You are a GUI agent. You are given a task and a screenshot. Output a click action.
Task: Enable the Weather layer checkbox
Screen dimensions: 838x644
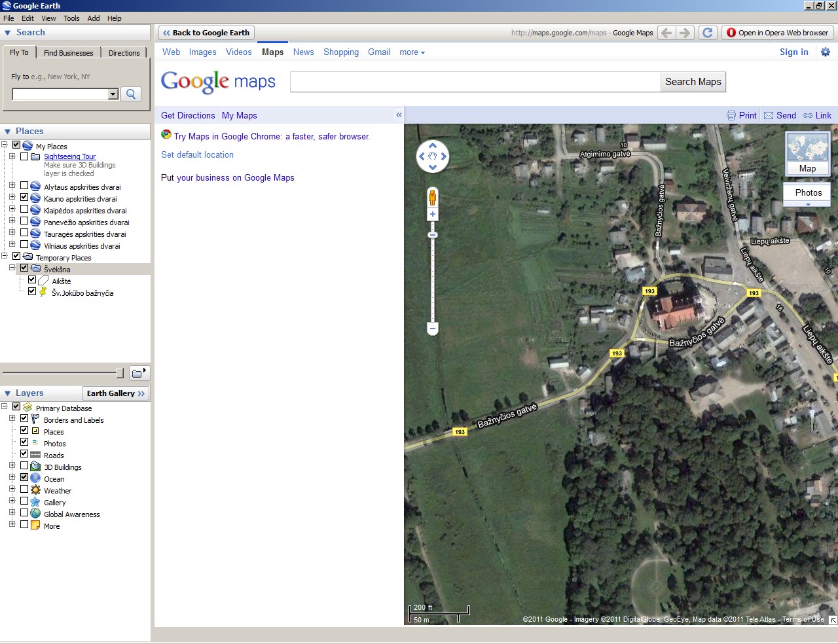pyautogui.click(x=24, y=490)
